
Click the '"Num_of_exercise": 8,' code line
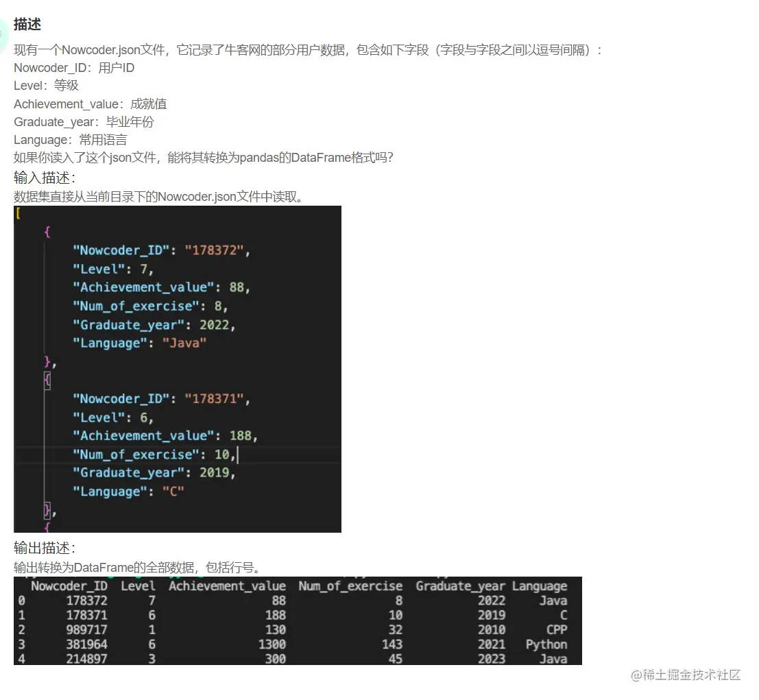(x=150, y=306)
